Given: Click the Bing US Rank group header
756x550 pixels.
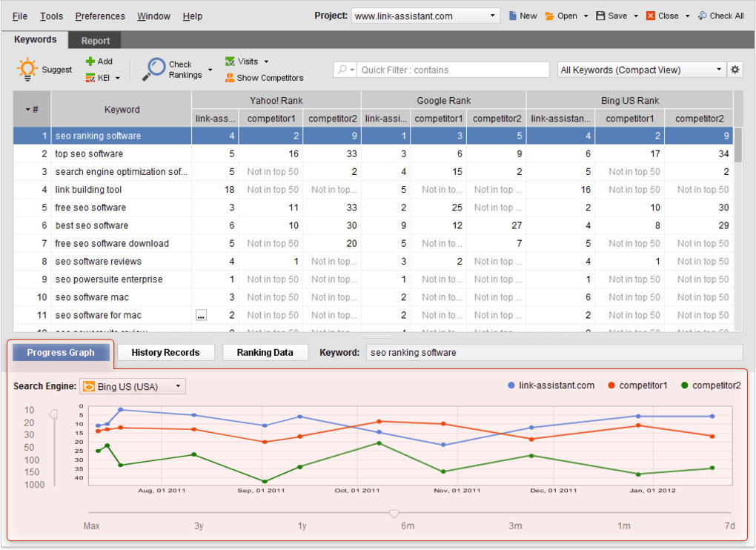Looking at the screenshot, I should [x=630, y=100].
